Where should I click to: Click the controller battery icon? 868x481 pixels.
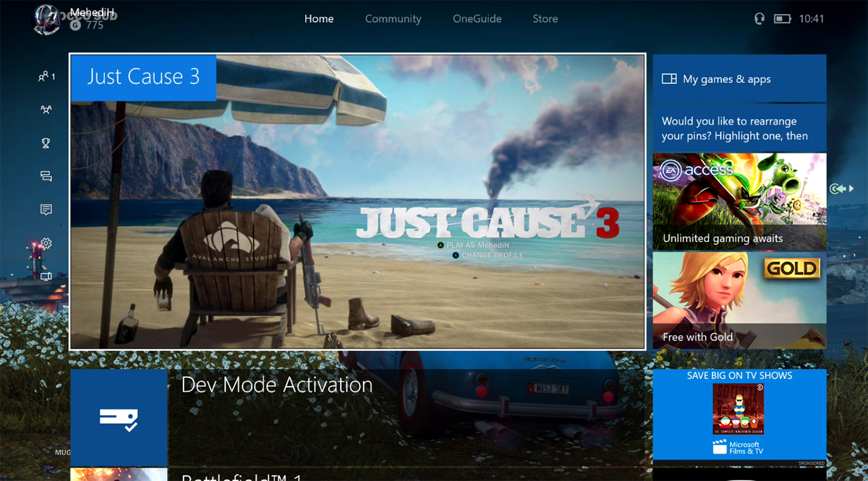[x=782, y=19]
